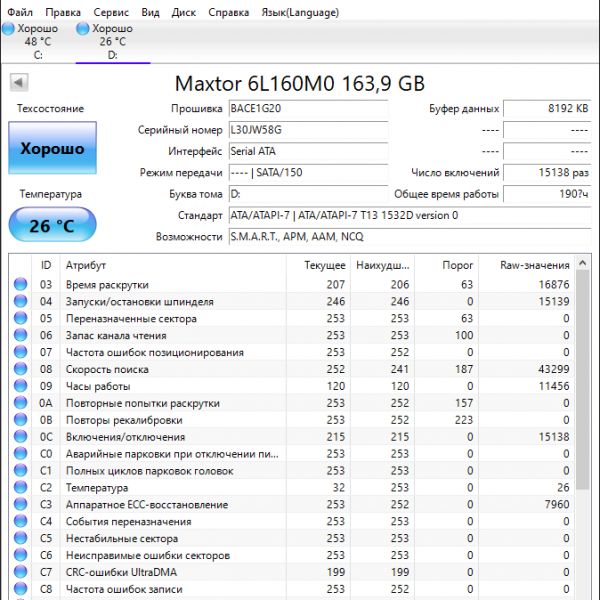Click the status orb for attribute 05

(21, 318)
